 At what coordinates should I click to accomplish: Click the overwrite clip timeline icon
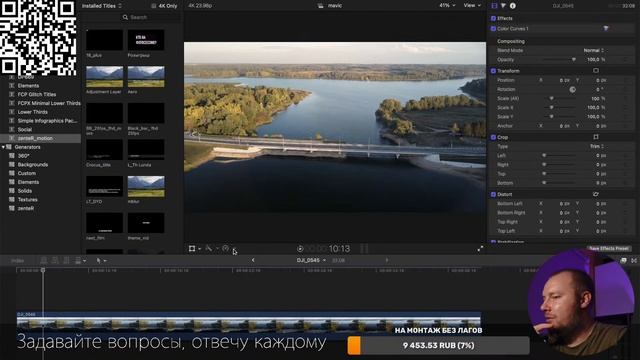pyautogui.click(x=78, y=260)
